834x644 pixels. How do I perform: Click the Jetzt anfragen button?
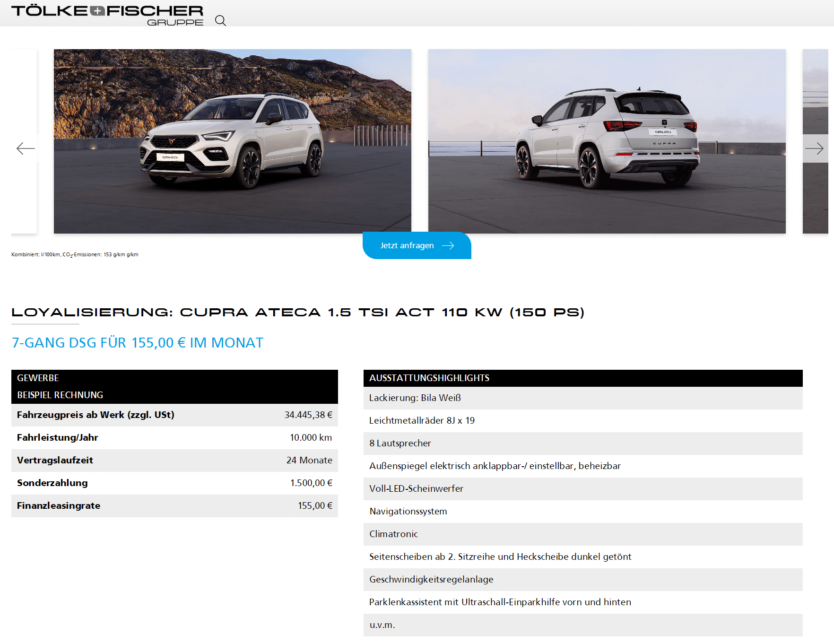(417, 245)
